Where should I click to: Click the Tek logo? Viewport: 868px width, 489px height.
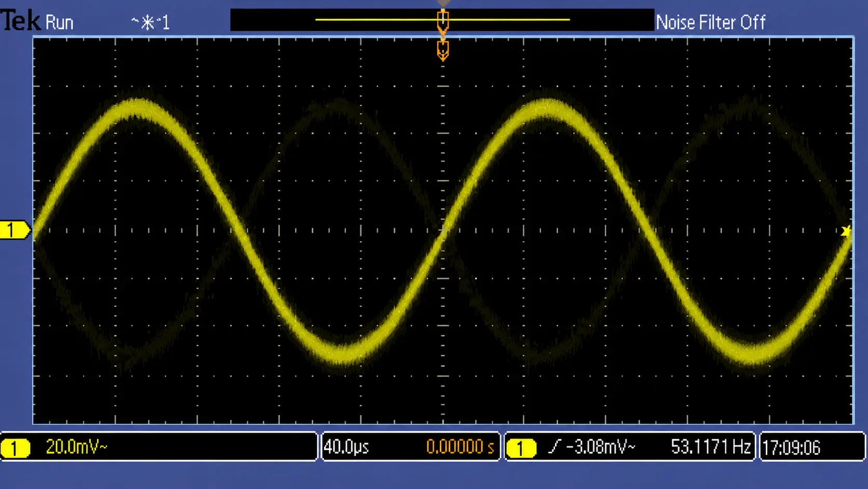tap(20, 21)
